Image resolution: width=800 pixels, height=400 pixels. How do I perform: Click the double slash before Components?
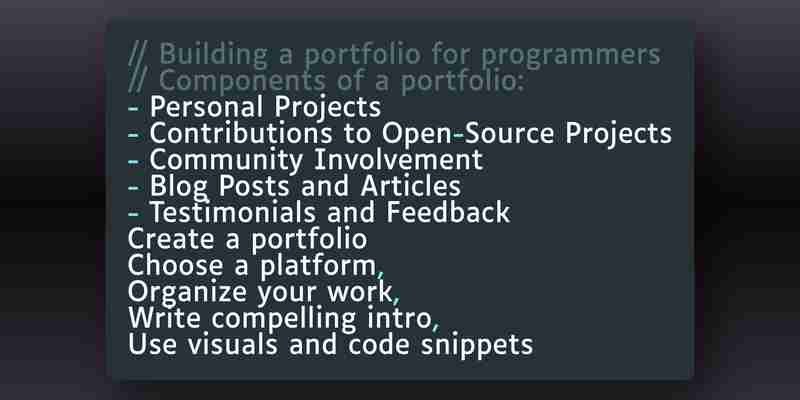click(139, 82)
